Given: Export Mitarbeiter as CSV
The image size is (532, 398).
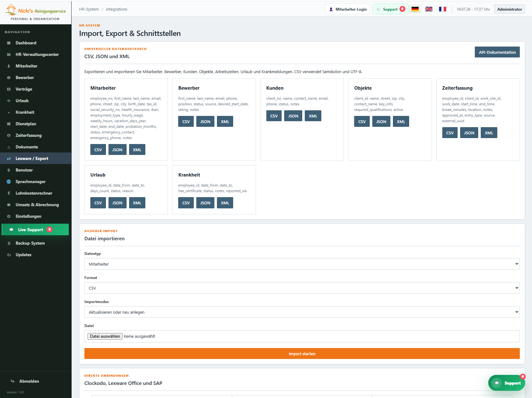Looking at the screenshot, I should [x=98, y=150].
